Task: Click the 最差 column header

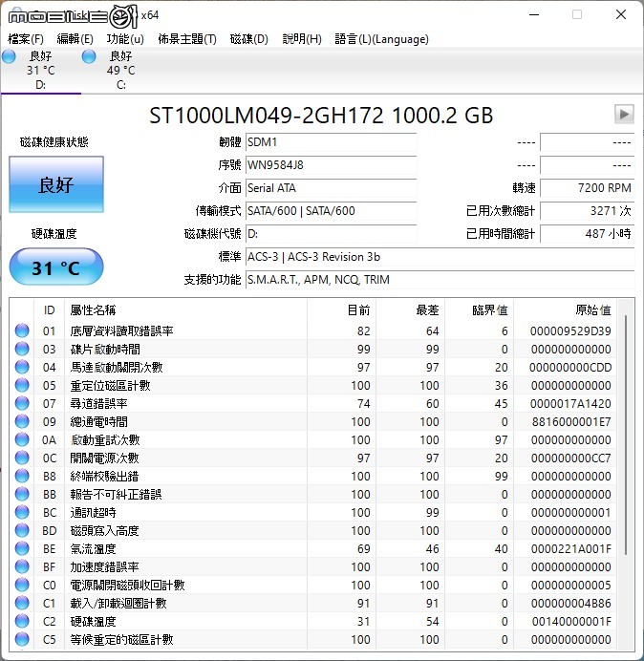Action: click(x=410, y=310)
